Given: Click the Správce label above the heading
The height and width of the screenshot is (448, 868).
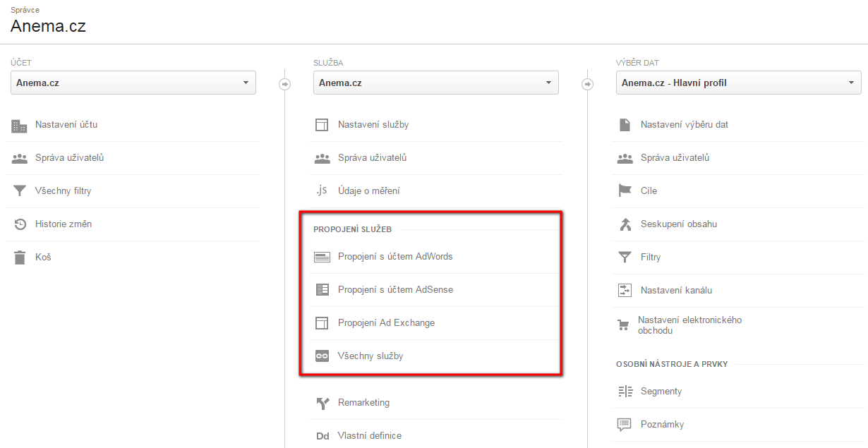Looking at the screenshot, I should coord(25,10).
